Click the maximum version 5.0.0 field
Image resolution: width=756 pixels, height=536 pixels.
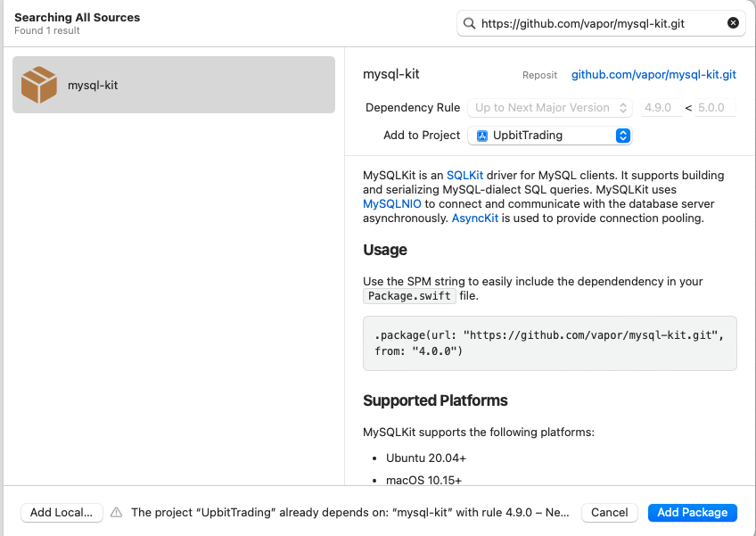tap(715, 108)
